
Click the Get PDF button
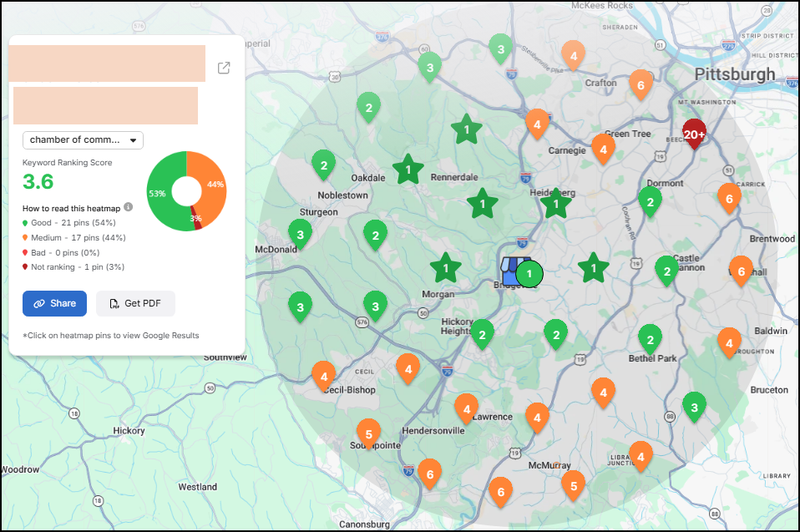(x=136, y=303)
